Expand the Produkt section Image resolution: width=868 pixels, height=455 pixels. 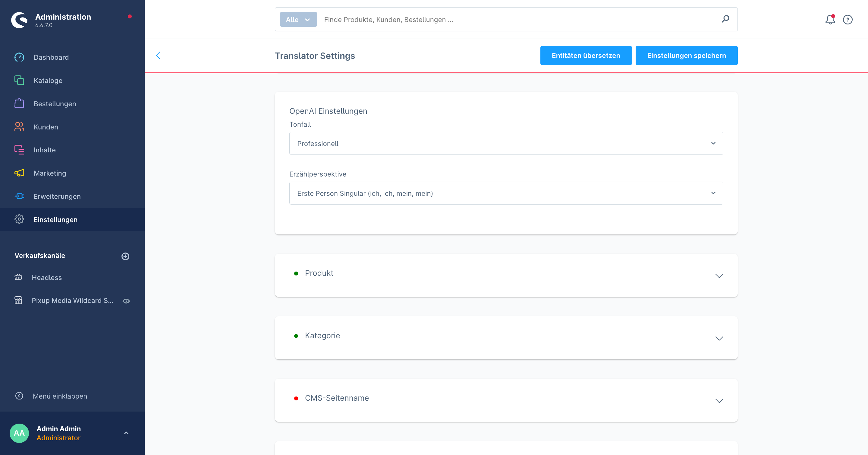point(719,276)
